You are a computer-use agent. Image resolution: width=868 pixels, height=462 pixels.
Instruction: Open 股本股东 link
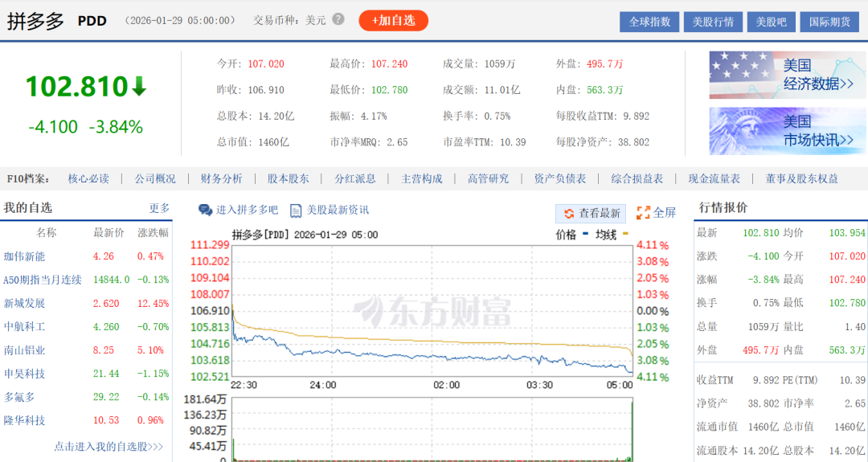coord(288,178)
